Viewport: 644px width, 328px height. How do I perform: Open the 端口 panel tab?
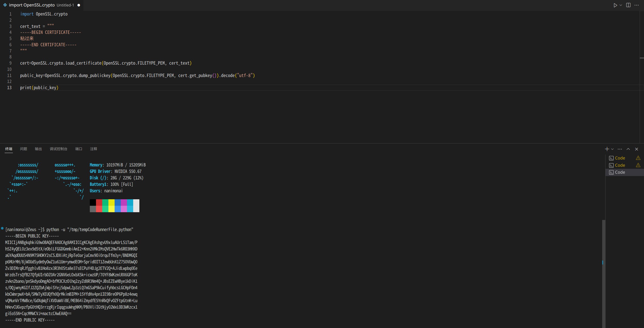[78, 149]
